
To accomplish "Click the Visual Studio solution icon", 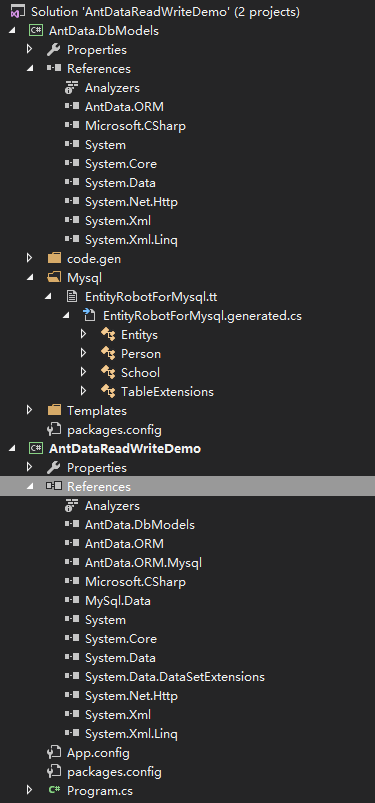I will (17, 12).
